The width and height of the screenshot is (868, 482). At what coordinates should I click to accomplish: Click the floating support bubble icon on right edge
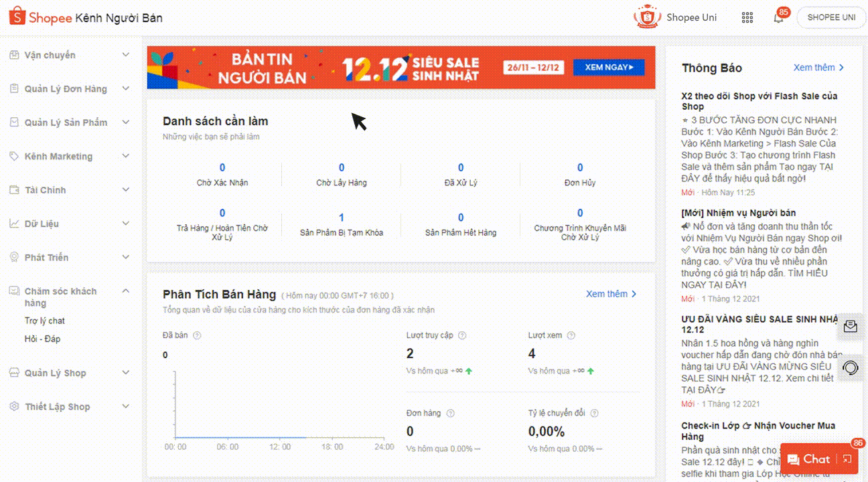coord(851,367)
